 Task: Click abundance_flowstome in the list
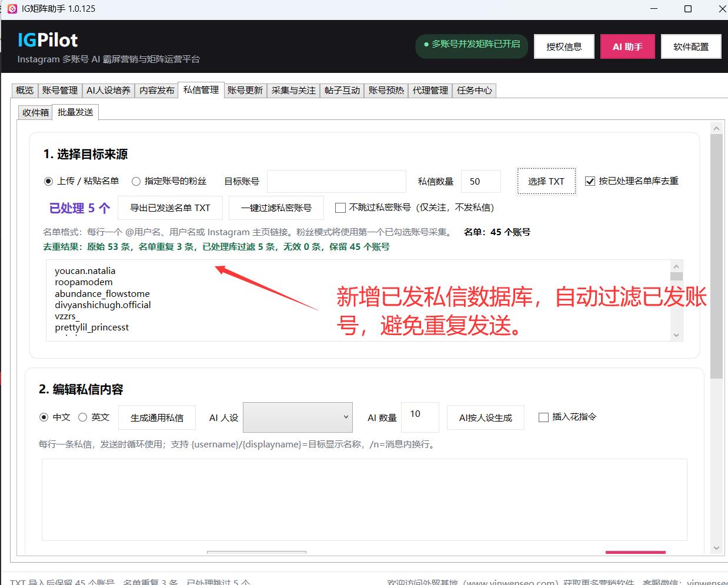(102, 293)
